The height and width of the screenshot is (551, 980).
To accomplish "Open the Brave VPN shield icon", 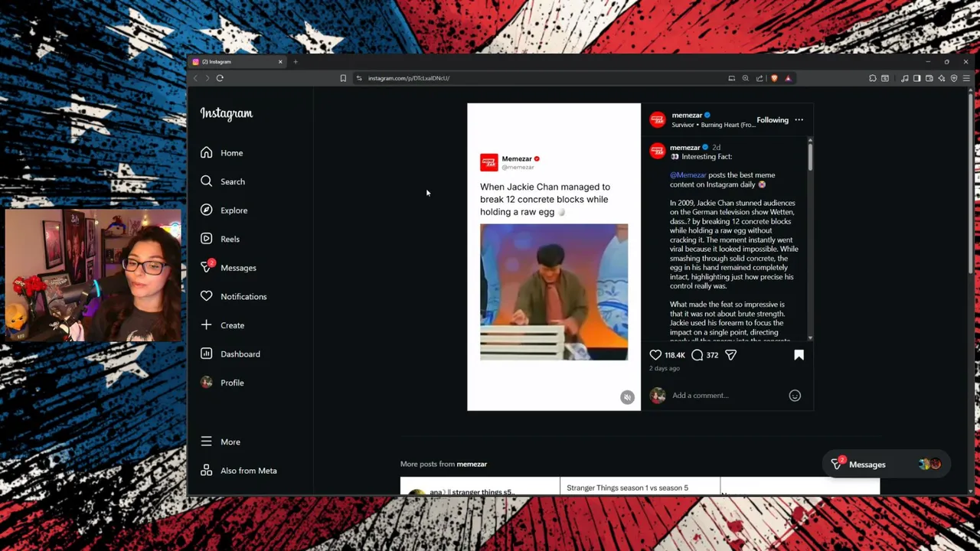I will click(x=954, y=78).
